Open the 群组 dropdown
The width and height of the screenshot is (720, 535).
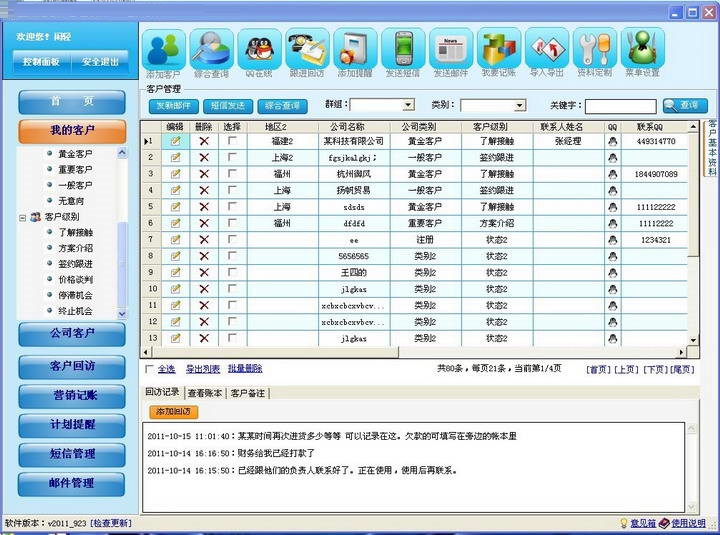[407, 105]
